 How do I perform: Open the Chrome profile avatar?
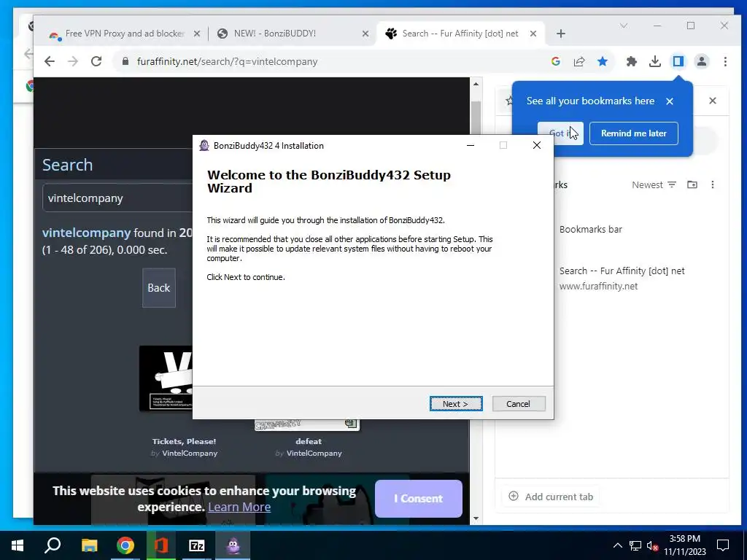click(x=702, y=61)
